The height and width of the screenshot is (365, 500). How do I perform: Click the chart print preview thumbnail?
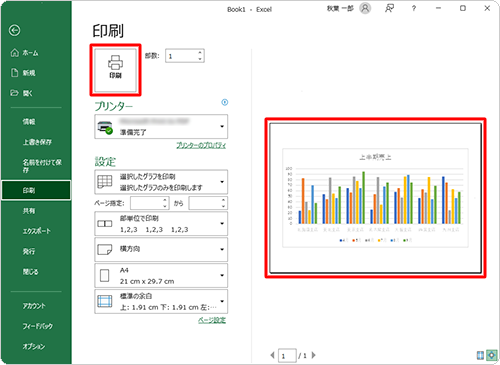coord(375,198)
